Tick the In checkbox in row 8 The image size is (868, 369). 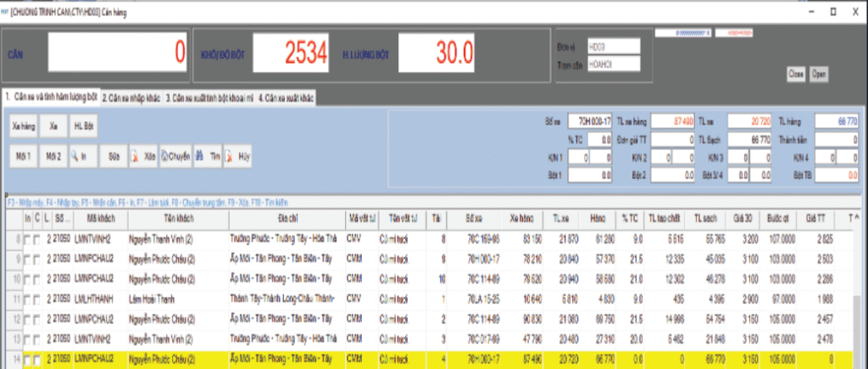[x=27, y=241]
